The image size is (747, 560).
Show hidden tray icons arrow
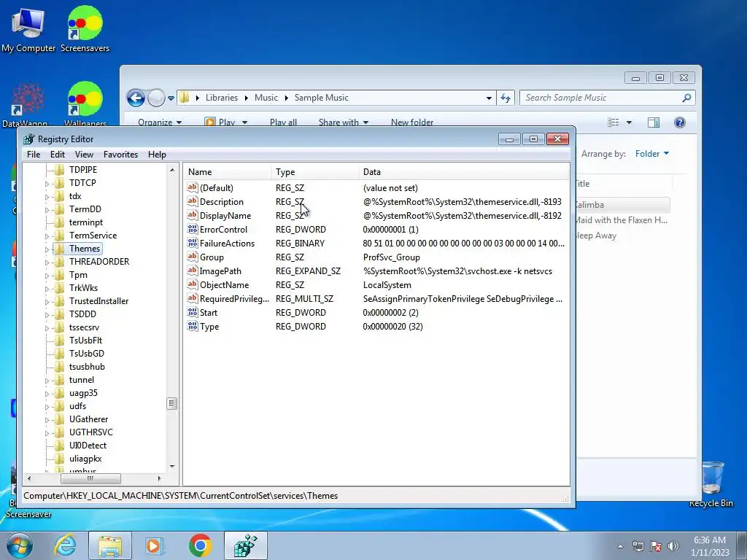tap(620, 546)
